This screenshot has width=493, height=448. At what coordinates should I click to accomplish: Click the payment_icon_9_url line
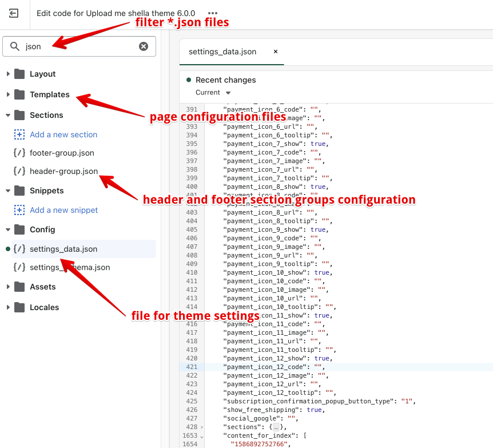[270, 255]
